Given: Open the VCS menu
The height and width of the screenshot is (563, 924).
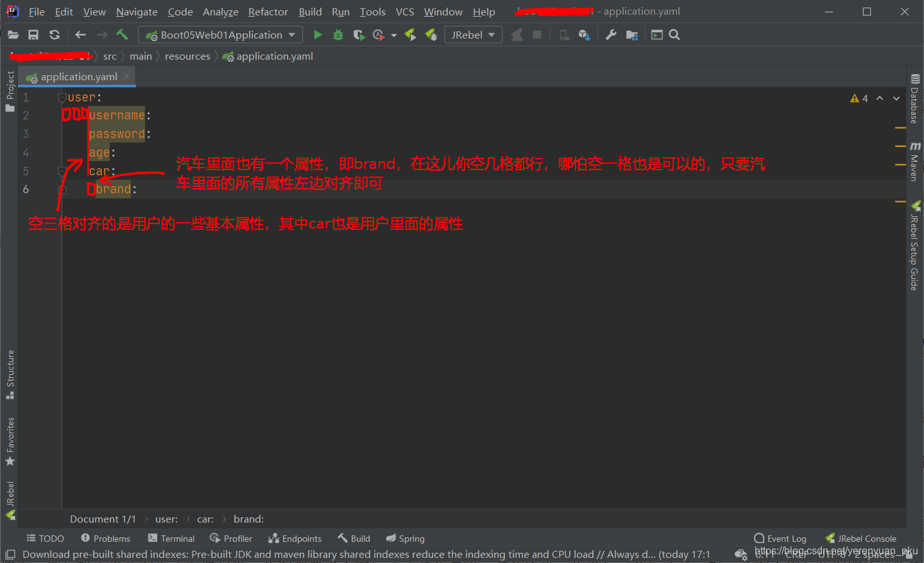Looking at the screenshot, I should (405, 12).
